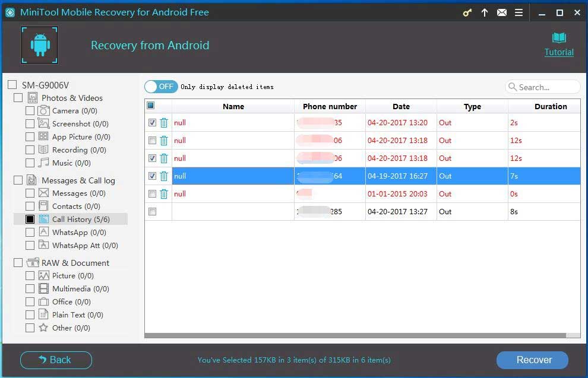
Task: Check the Messages & Call log checkbox
Action: tap(18, 180)
